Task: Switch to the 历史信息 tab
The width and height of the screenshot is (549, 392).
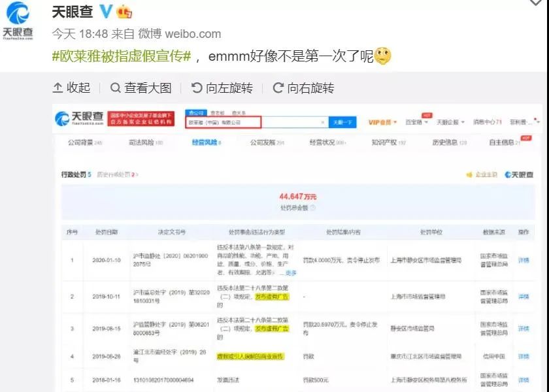Action: click(450, 142)
